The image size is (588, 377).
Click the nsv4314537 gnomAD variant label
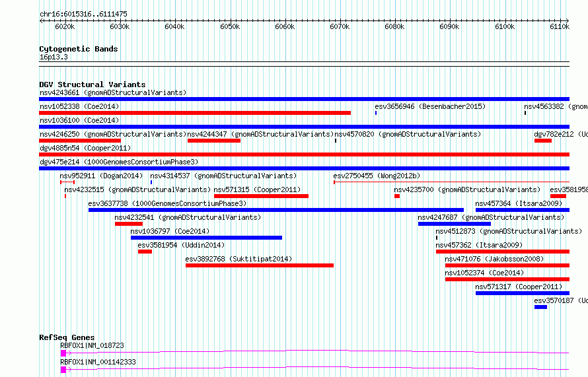point(223,176)
